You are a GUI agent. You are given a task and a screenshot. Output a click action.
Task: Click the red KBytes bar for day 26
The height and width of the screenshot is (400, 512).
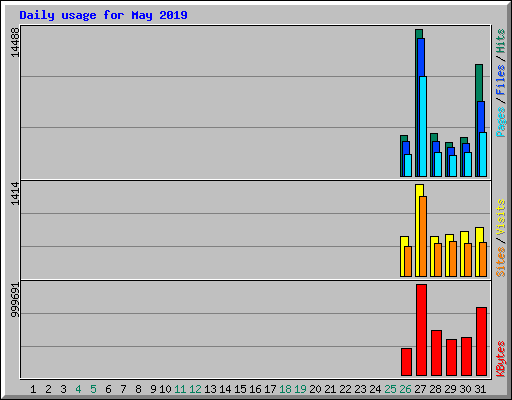pyautogui.click(x=406, y=362)
